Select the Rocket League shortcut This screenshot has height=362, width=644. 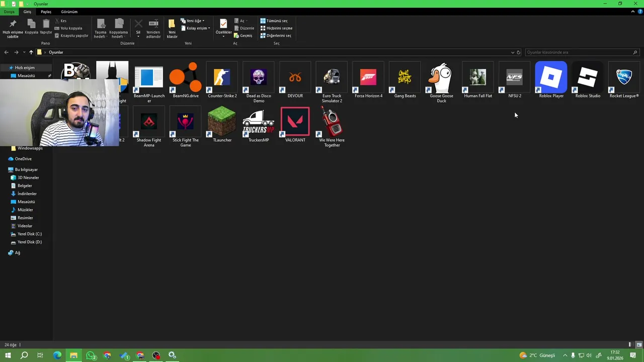(624, 80)
